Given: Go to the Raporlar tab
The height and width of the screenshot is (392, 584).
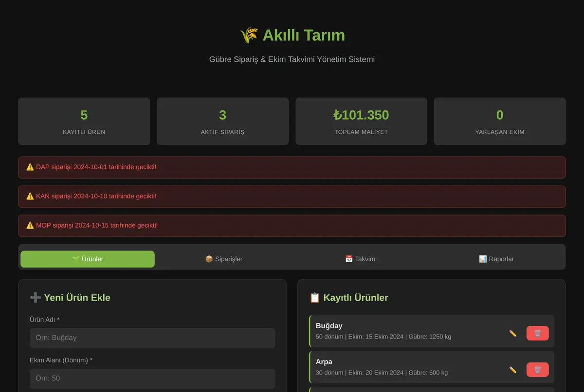Looking at the screenshot, I should (x=496, y=259).
